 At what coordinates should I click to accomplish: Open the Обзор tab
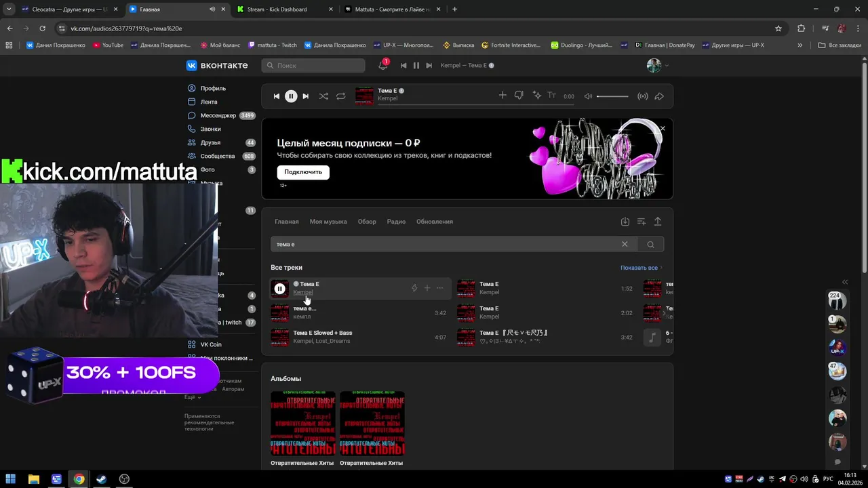point(367,222)
